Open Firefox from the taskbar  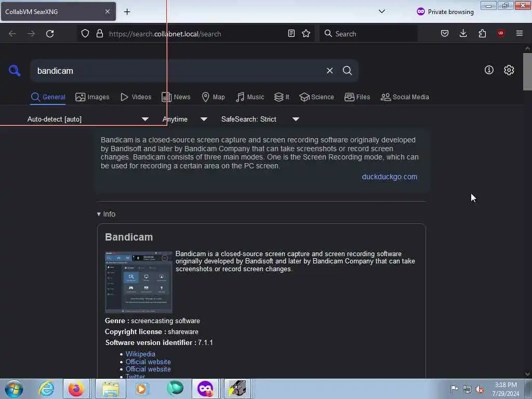pos(76,389)
